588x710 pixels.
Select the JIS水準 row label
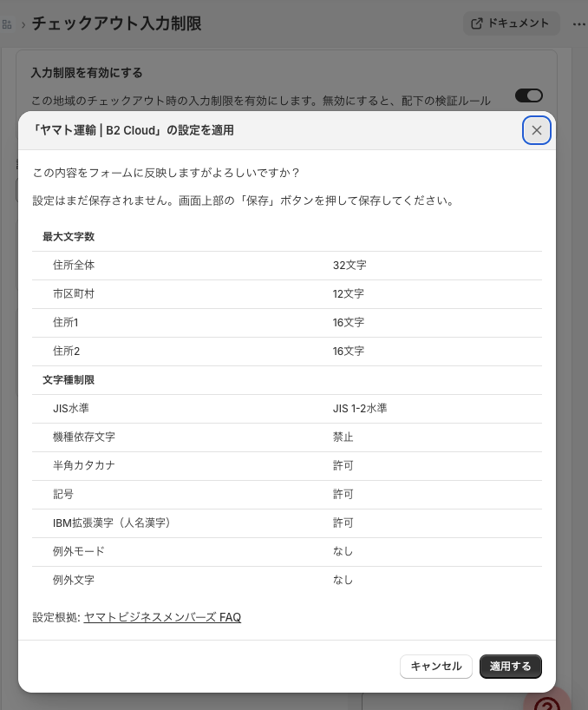[71, 408]
